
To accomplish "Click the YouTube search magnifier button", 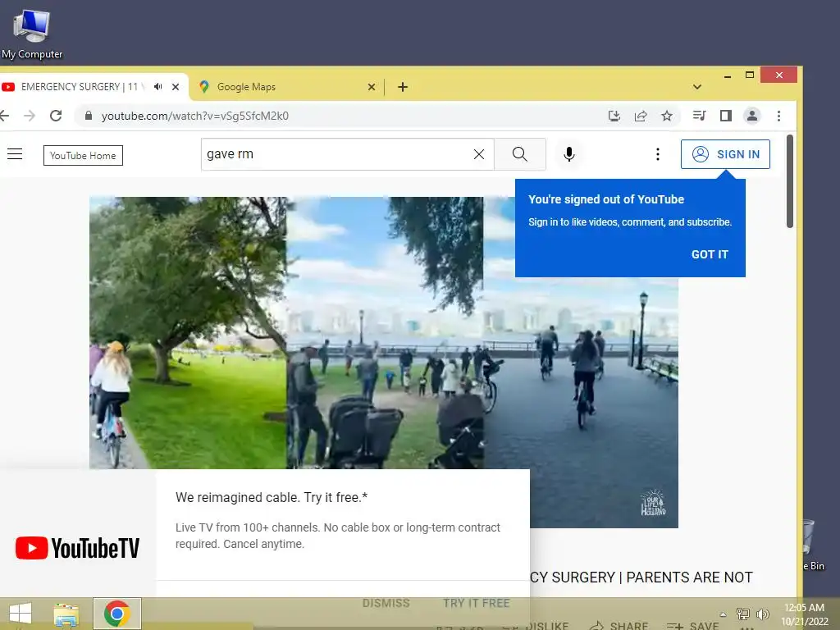I will (519, 154).
